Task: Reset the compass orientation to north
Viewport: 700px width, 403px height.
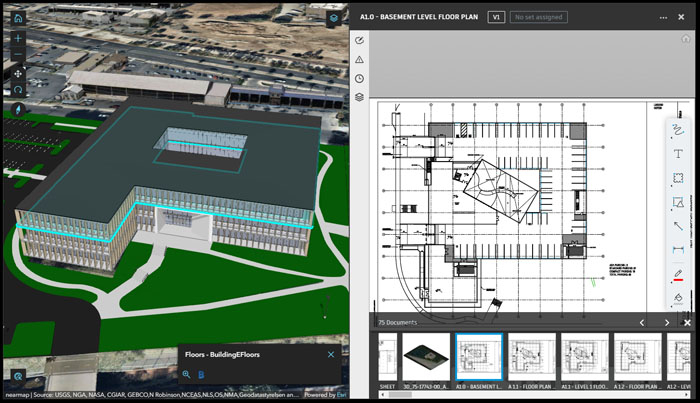Action: coord(18,110)
